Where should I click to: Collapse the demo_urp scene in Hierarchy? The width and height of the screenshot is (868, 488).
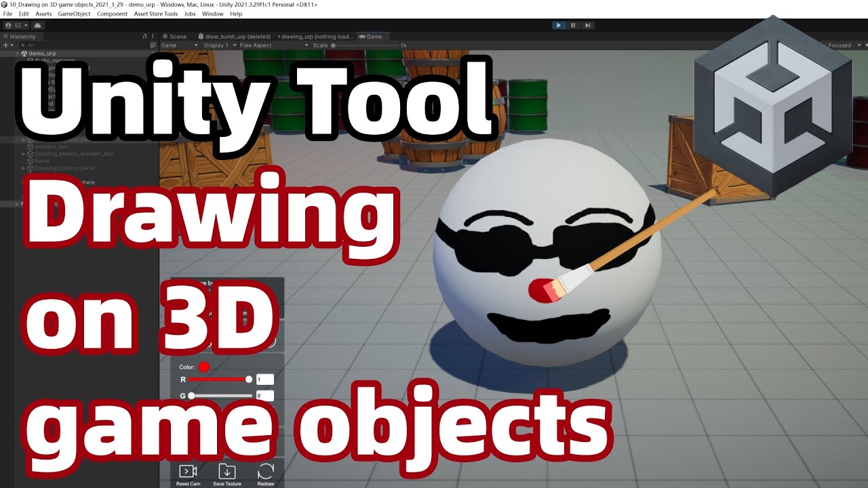pos(17,54)
